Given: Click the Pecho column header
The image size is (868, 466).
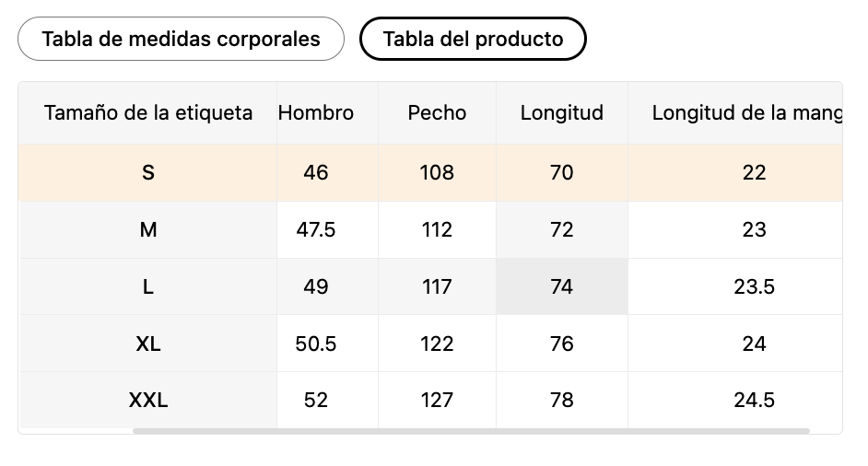Looking at the screenshot, I should pos(437,113).
